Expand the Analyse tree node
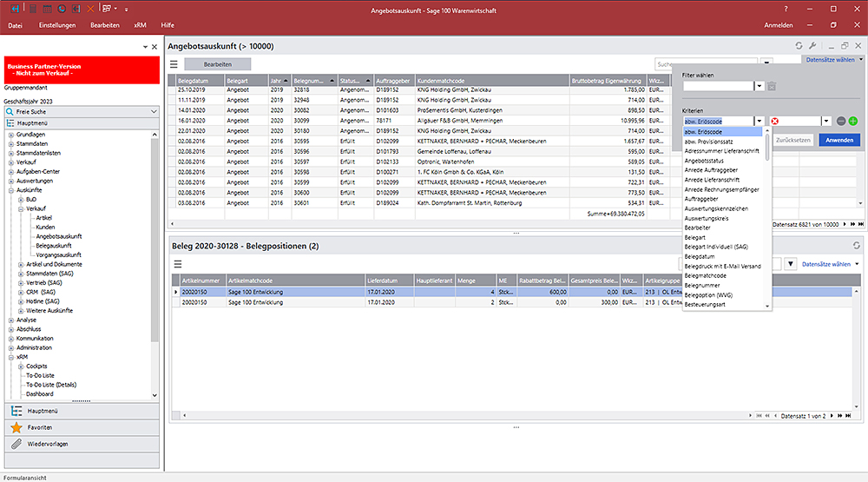The width and height of the screenshot is (868, 482). tap(11, 320)
